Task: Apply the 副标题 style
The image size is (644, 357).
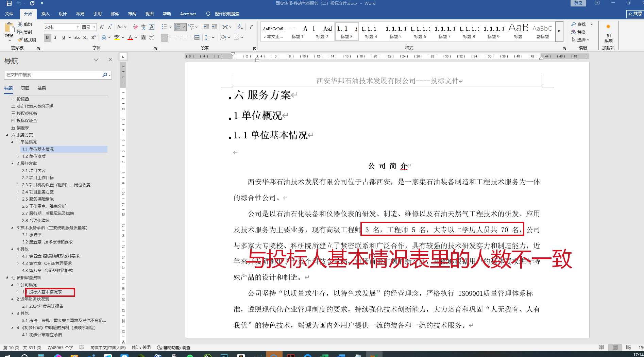Action: (x=542, y=32)
